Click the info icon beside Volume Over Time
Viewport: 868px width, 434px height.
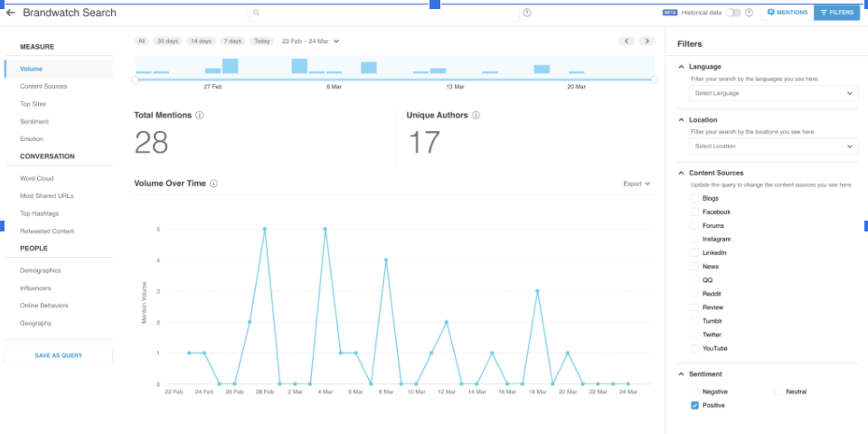tap(214, 184)
